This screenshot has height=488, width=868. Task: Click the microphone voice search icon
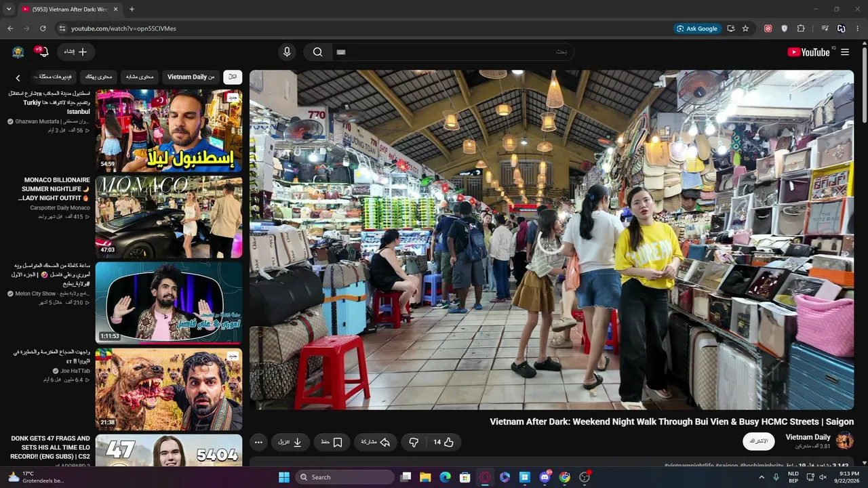tap(287, 52)
